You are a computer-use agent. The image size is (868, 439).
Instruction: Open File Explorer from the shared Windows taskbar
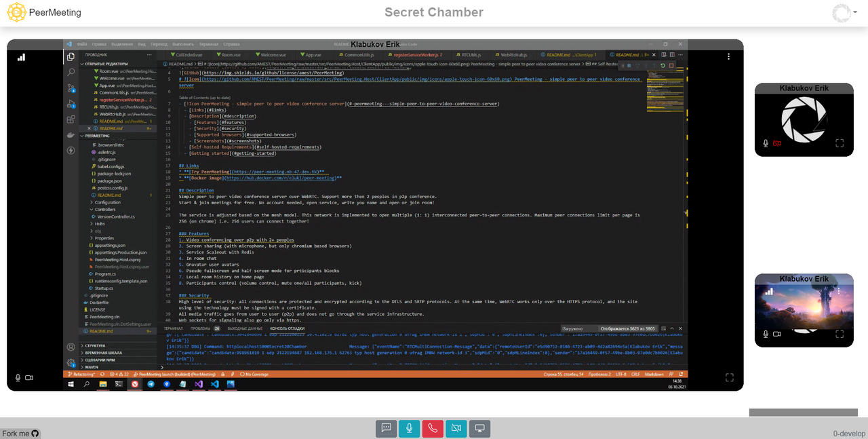click(x=103, y=384)
